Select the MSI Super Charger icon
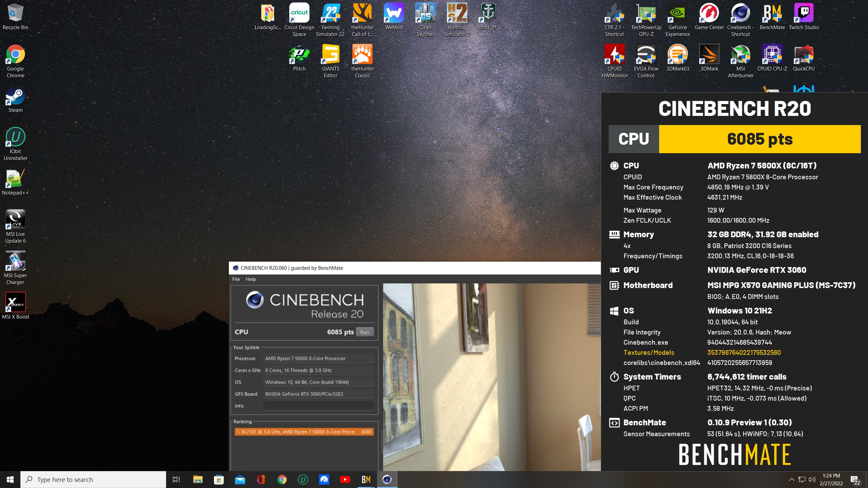 [15, 268]
